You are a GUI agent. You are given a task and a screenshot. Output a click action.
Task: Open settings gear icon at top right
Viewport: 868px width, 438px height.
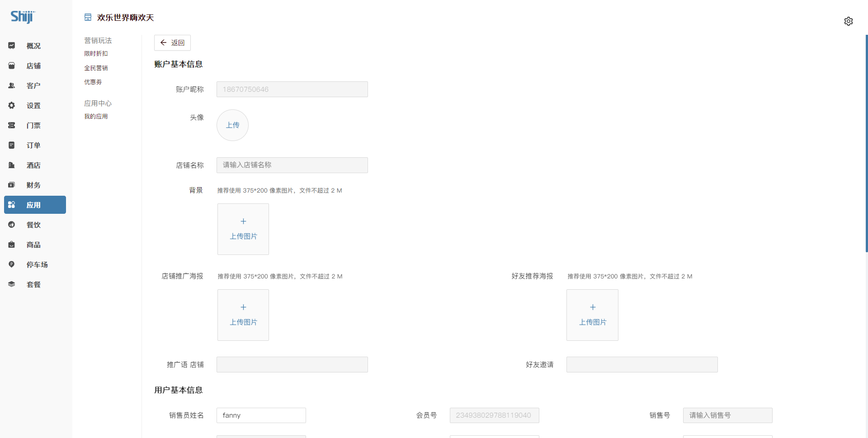849,21
